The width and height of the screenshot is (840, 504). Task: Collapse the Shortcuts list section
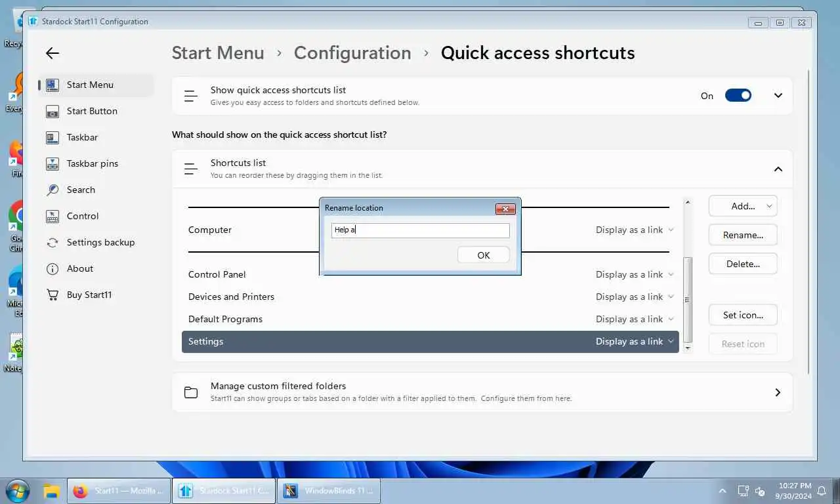point(778,169)
